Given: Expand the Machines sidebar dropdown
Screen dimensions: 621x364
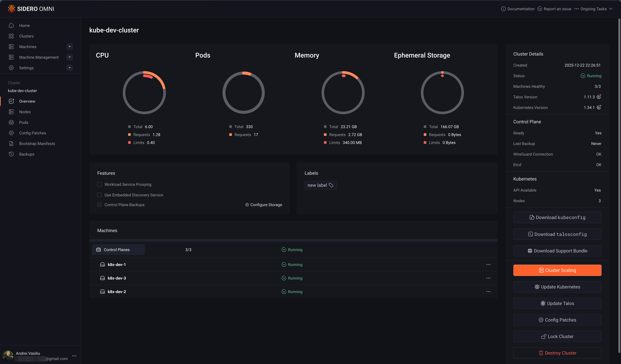Looking at the screenshot, I should pyautogui.click(x=70, y=46).
